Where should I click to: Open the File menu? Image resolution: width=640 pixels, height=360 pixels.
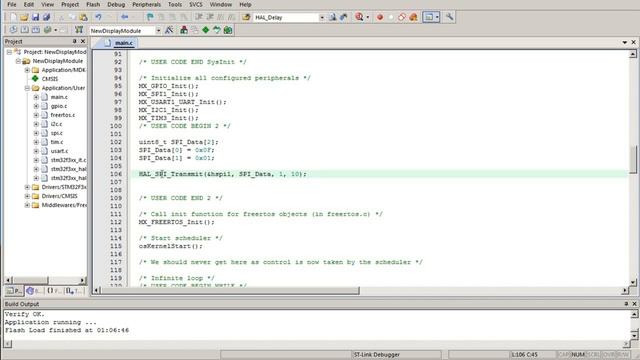point(12,4)
